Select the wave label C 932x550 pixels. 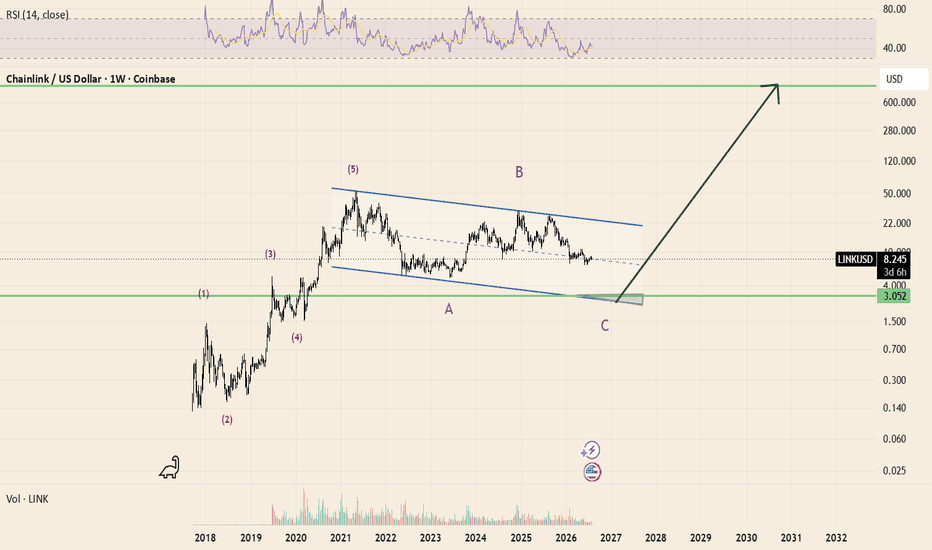coord(604,325)
